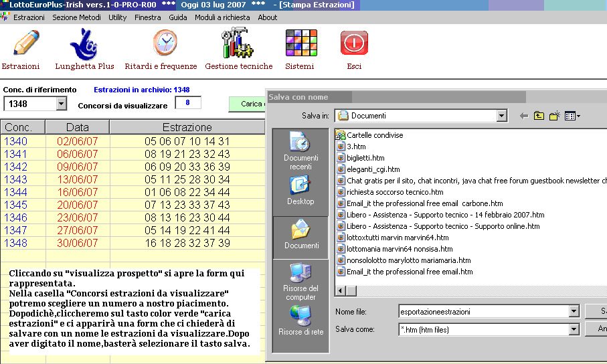This screenshot has height=364, width=607.
Task: Open the Estrazioni menu
Action: tap(29, 17)
